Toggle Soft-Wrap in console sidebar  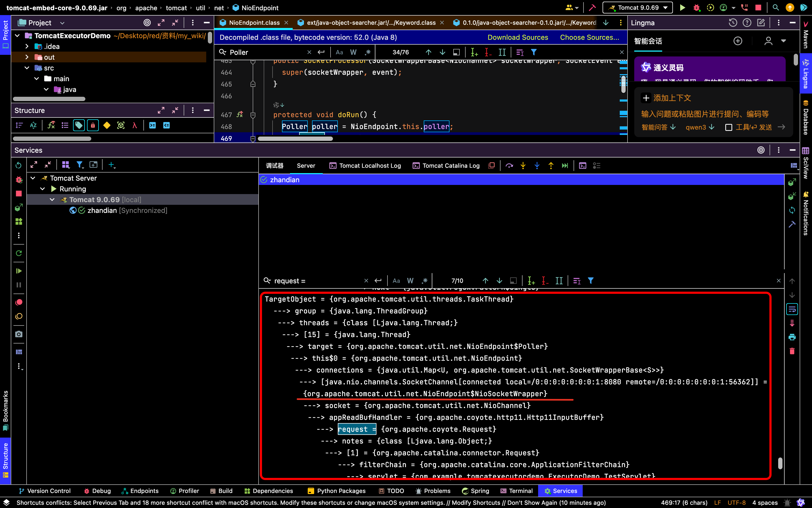point(792,309)
